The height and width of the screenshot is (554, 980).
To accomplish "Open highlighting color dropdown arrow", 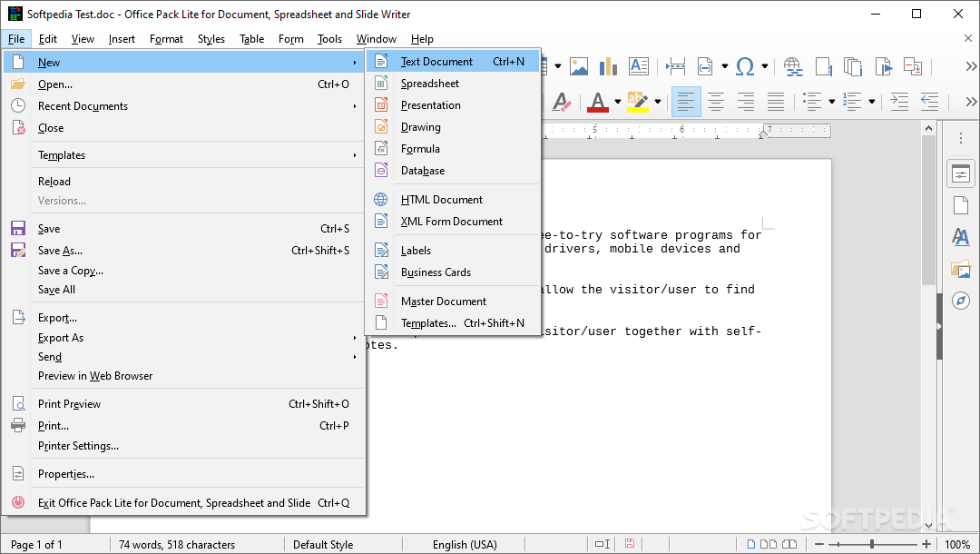I will [x=658, y=102].
